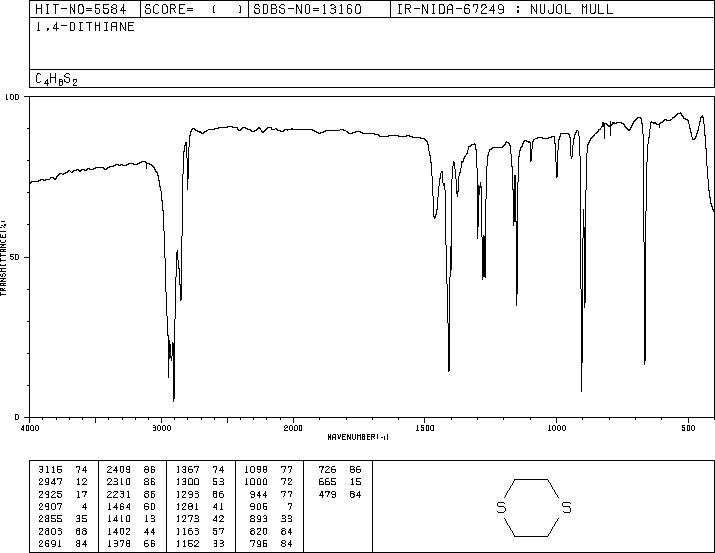Click the 1000 peak entry in the table
The height and width of the screenshot is (553, 715).
click(268, 481)
